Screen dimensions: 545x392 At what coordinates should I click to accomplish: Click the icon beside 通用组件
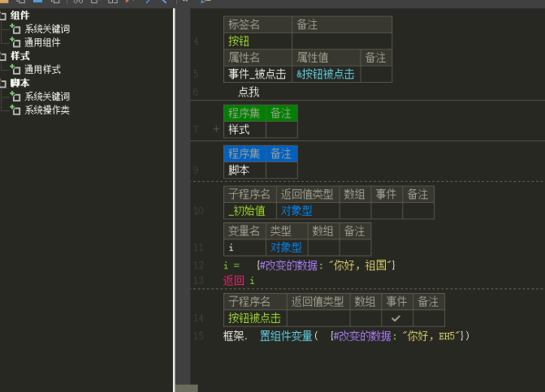pos(15,42)
